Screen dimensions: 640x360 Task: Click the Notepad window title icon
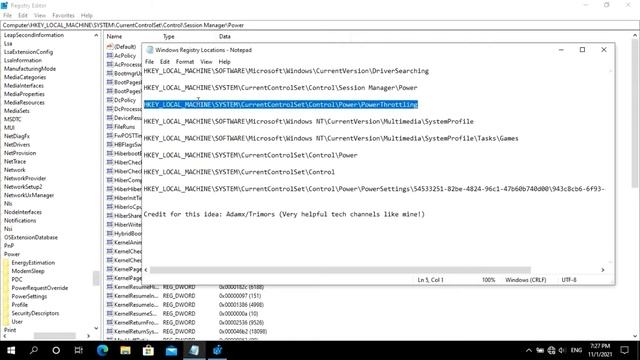coord(150,50)
